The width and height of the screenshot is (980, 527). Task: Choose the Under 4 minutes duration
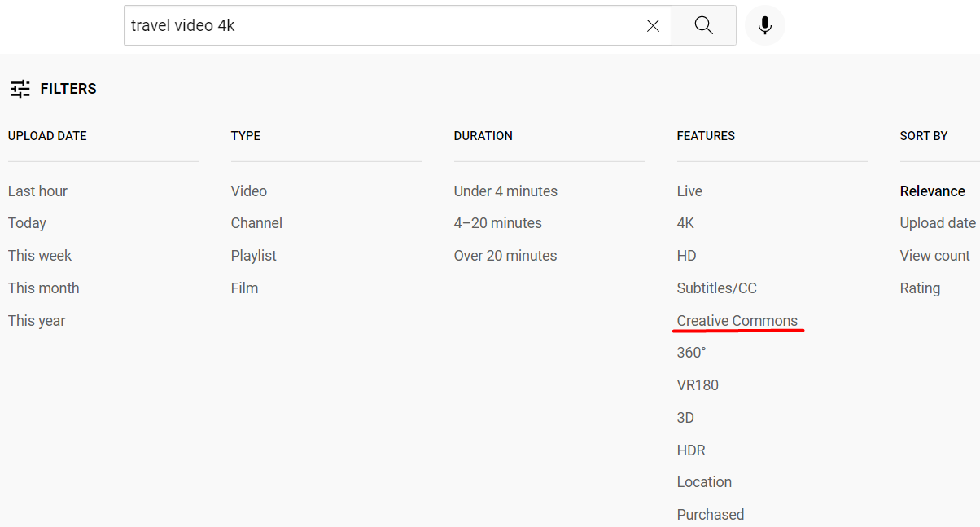505,191
